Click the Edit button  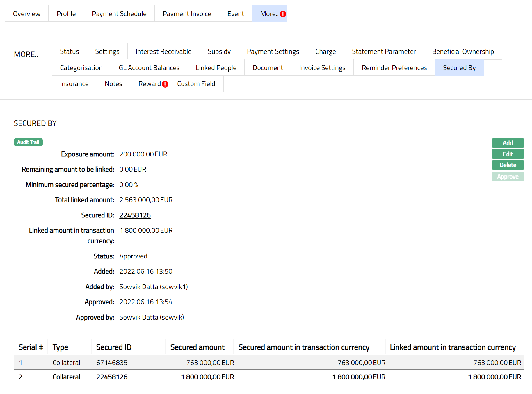(508, 154)
